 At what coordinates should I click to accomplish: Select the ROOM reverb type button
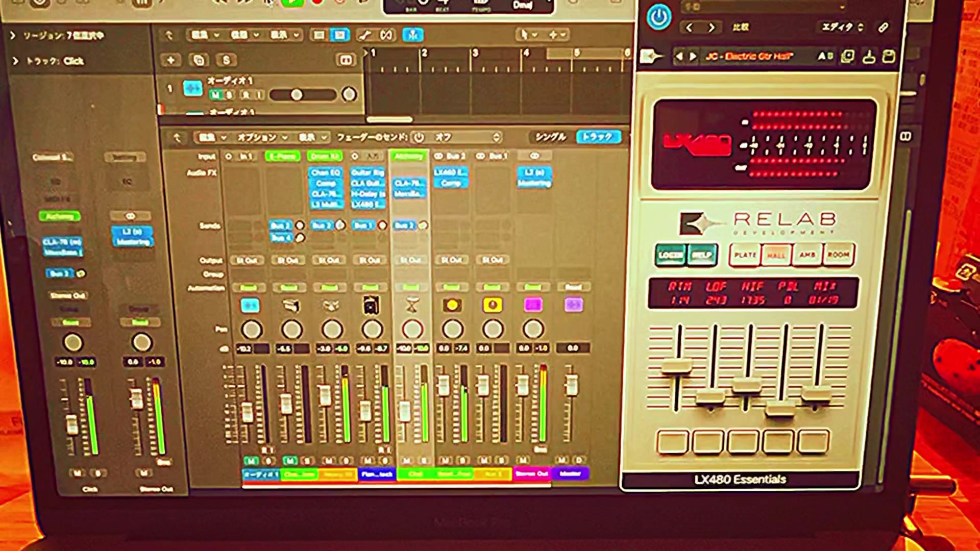tap(838, 255)
